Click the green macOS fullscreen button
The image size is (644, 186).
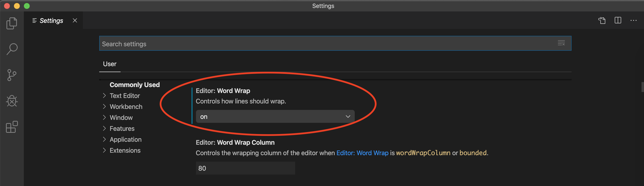click(27, 6)
